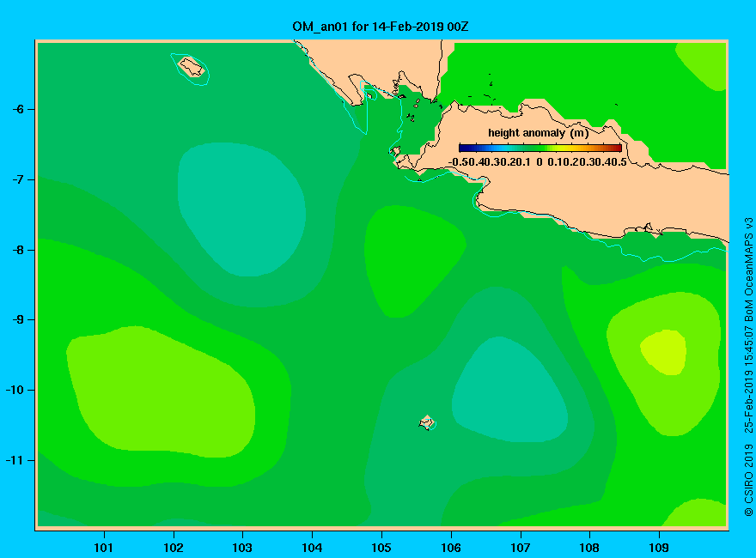Click the height anomaly (m) legend label
Viewport: 756px width, 558px height.
click(538, 133)
